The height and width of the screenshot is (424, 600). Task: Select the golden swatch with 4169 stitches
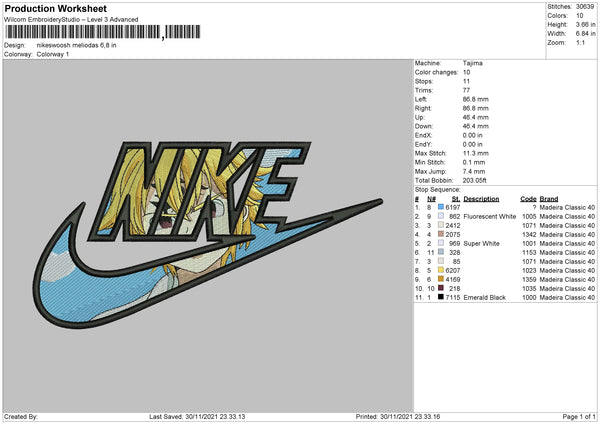click(442, 279)
